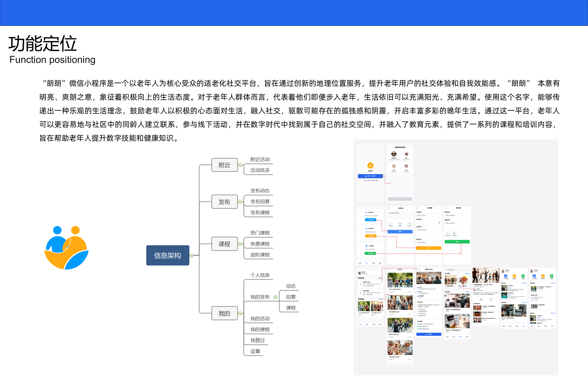Image resolution: width=588 pixels, height=392 pixels.
Task: Select the 我的 mind map node
Action: pos(224,313)
